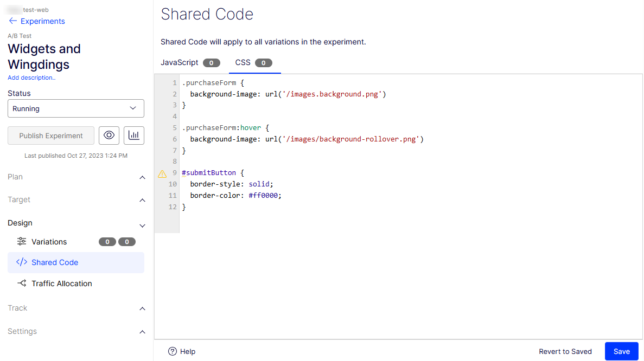The width and height of the screenshot is (644, 361).
Task: Open the Status dropdown showing Running
Action: pyautogui.click(x=76, y=108)
